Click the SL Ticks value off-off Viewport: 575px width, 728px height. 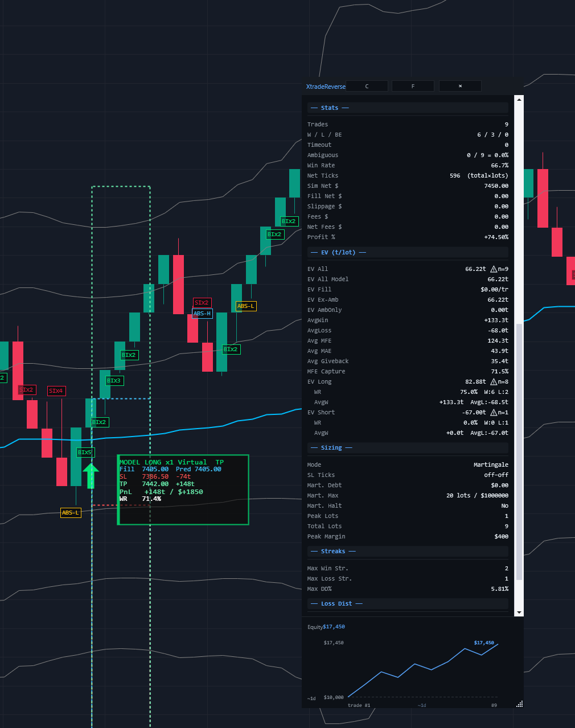coord(496,475)
